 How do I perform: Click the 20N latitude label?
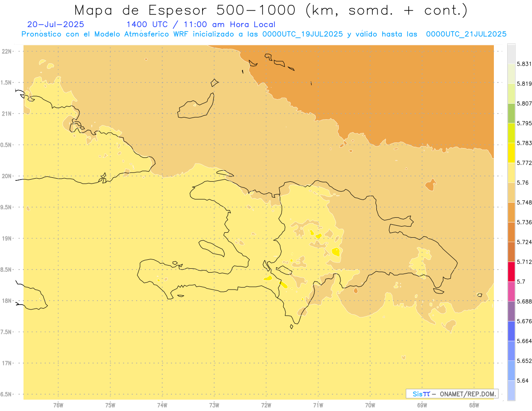(x=7, y=176)
